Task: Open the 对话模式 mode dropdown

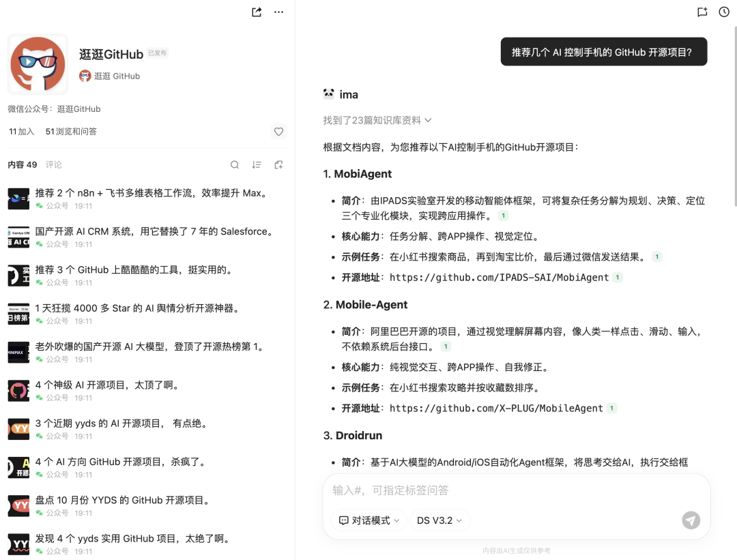Action: pyautogui.click(x=368, y=520)
